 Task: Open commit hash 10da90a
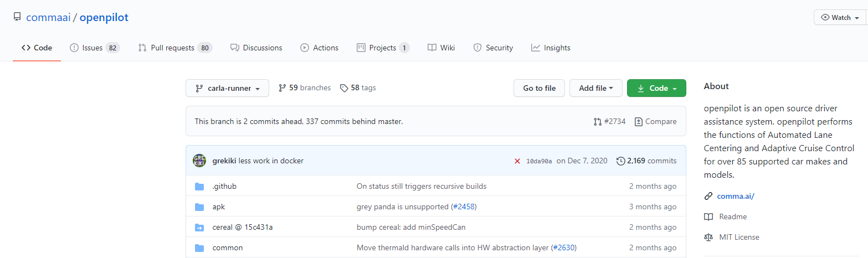pos(539,161)
